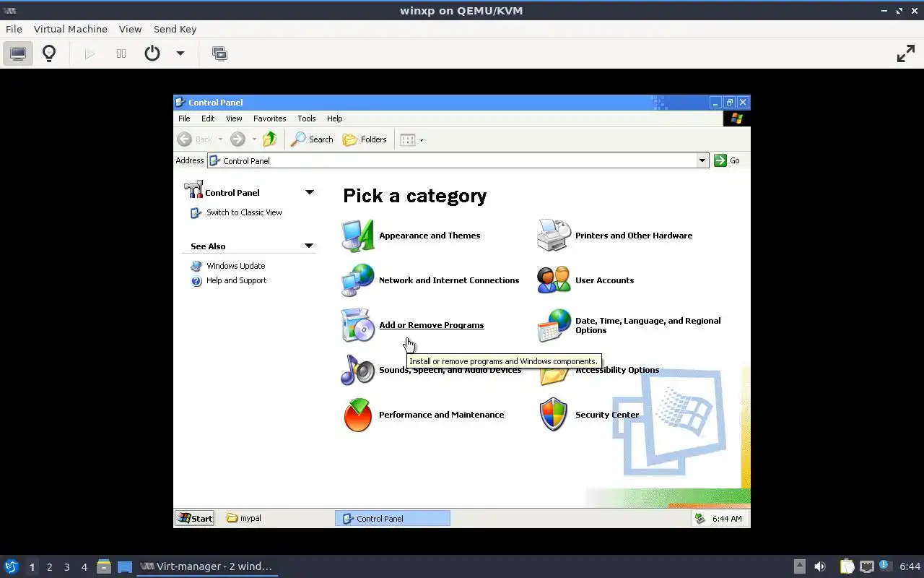924x578 pixels.
Task: Click the virt-manager console monitor icon
Action: pos(18,53)
